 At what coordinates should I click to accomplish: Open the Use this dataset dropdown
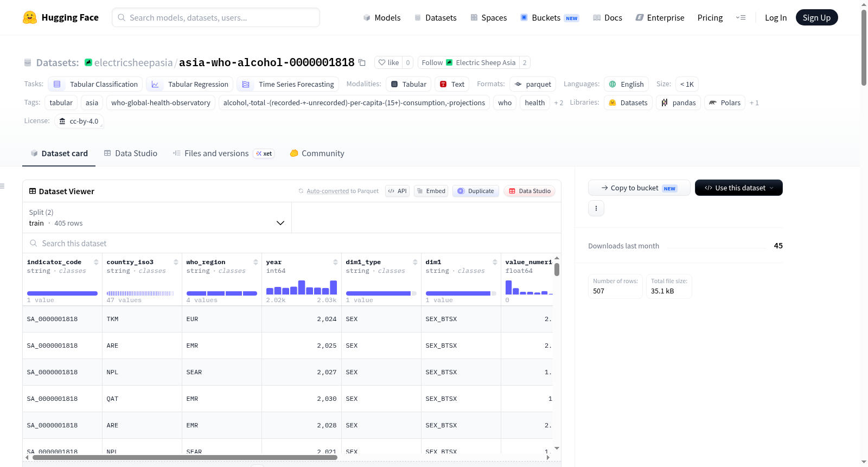739,188
